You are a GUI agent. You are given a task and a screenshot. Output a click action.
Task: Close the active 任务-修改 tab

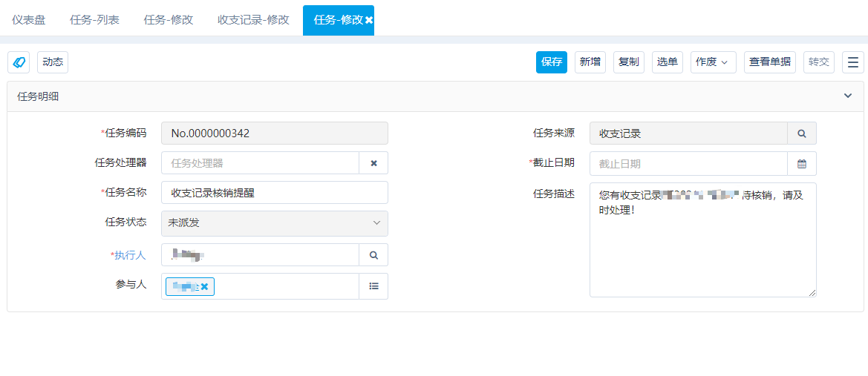point(369,21)
